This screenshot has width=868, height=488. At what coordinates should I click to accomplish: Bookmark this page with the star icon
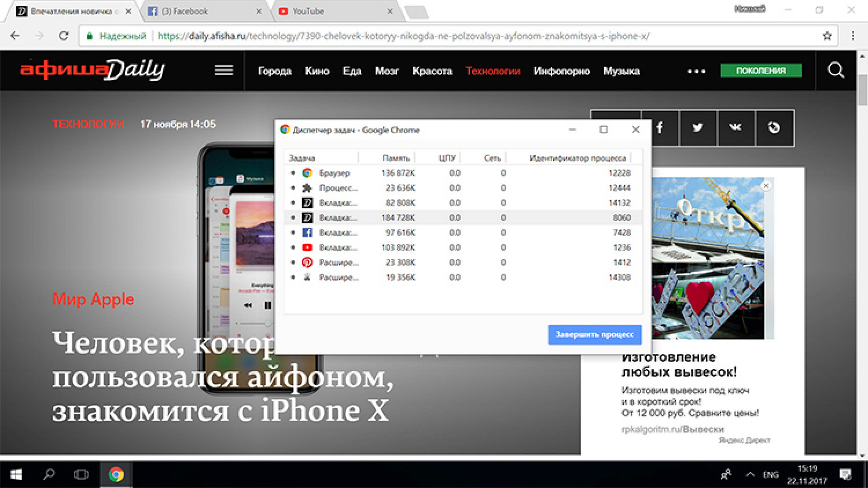pos(827,36)
